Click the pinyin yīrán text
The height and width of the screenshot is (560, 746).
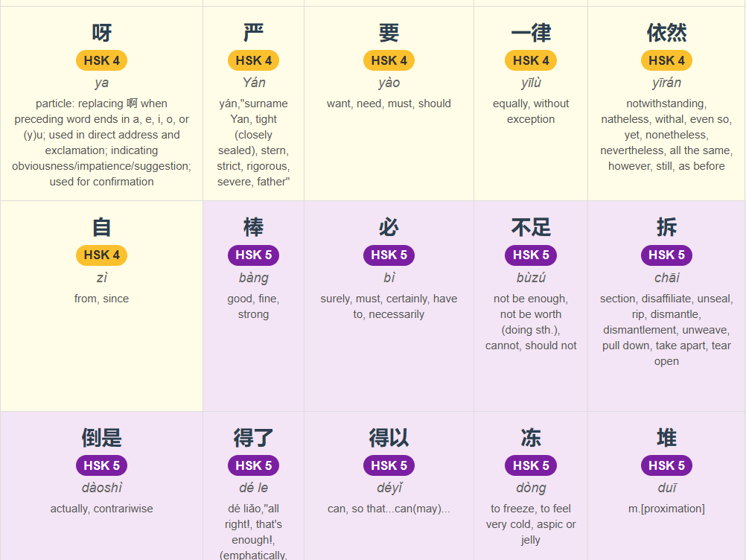tap(666, 83)
